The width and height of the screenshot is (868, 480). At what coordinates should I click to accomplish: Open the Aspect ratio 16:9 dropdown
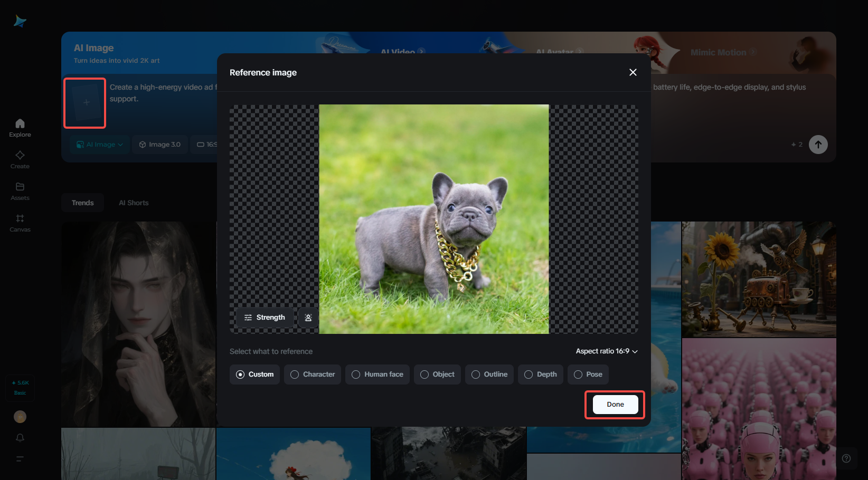click(x=606, y=351)
